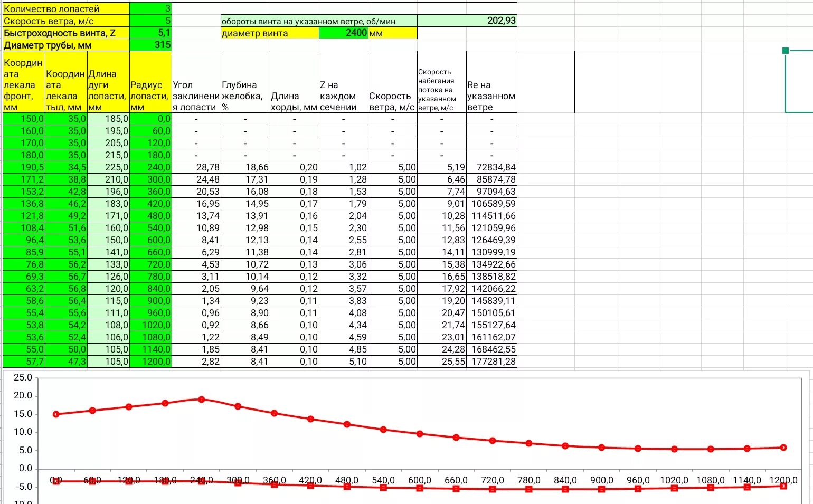Select the yellow 'Скорость ветра, м/с' input label
The width and height of the screenshot is (813, 504).
[66, 21]
